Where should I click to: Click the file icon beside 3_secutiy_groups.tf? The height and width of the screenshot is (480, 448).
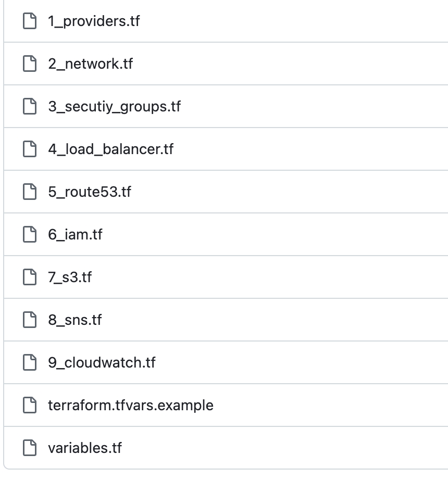click(30, 107)
